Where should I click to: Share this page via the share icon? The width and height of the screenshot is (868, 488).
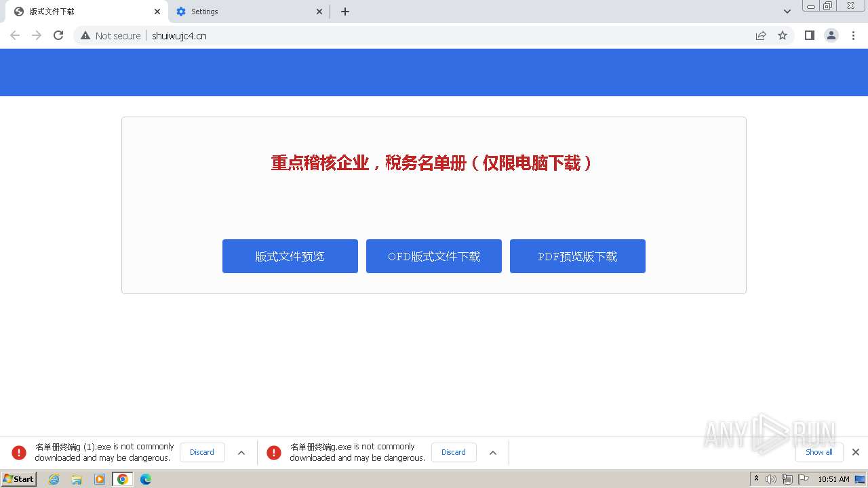click(761, 35)
